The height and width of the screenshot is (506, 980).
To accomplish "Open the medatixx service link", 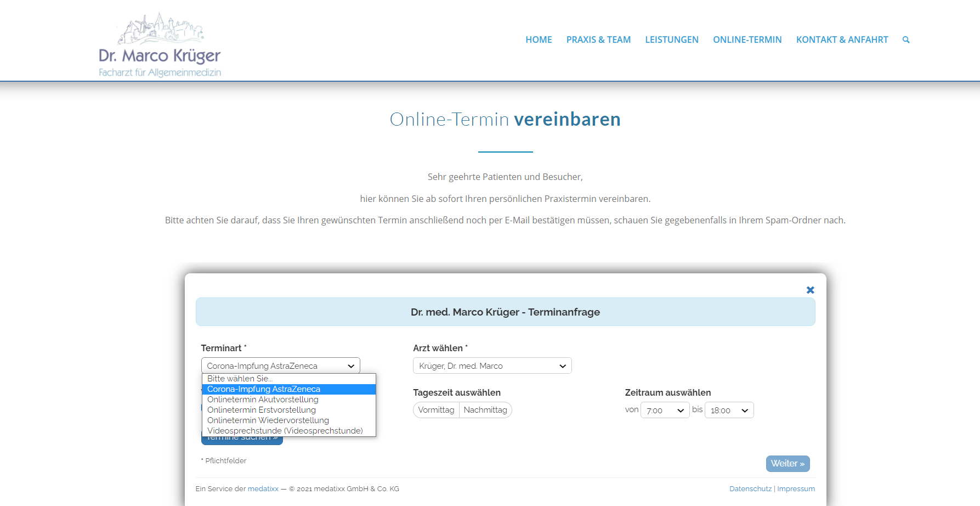I will click(x=263, y=488).
